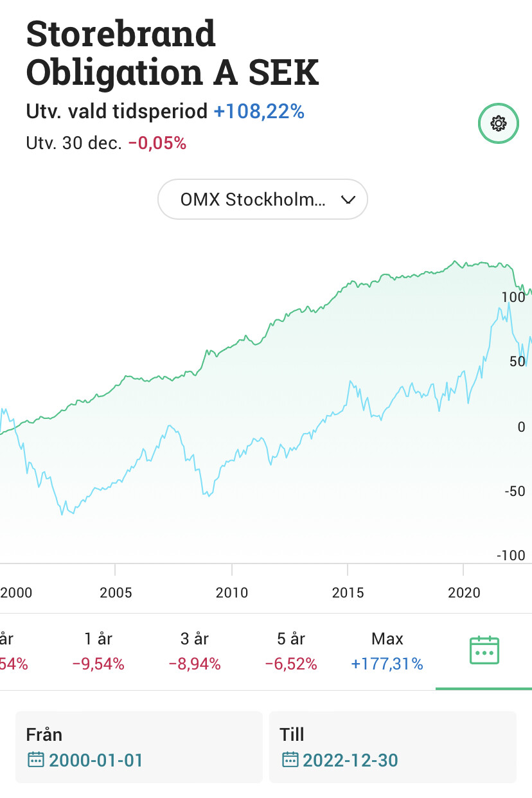532x798 pixels.
Task: Select the Max period tab
Action: point(387,651)
